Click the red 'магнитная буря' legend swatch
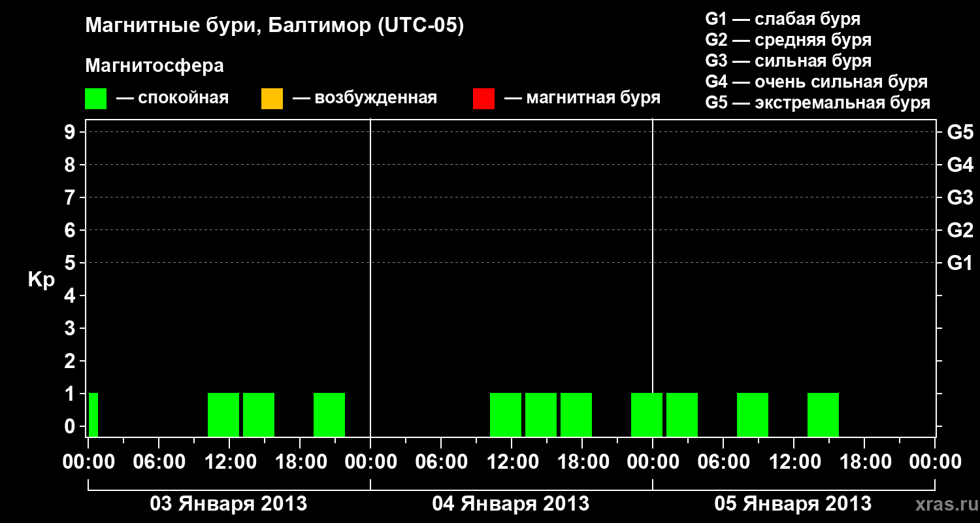Image resolution: width=980 pixels, height=523 pixels. [483, 98]
